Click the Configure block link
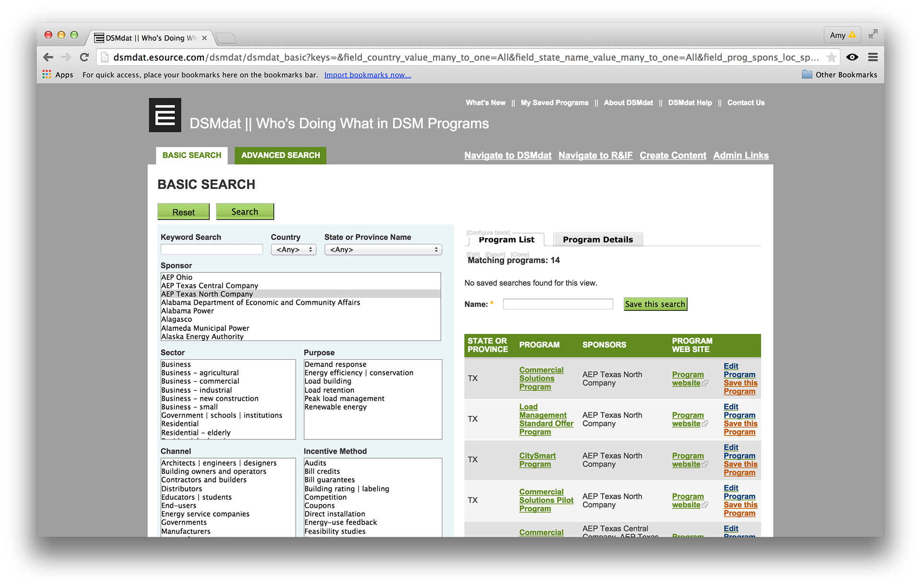 click(x=488, y=233)
